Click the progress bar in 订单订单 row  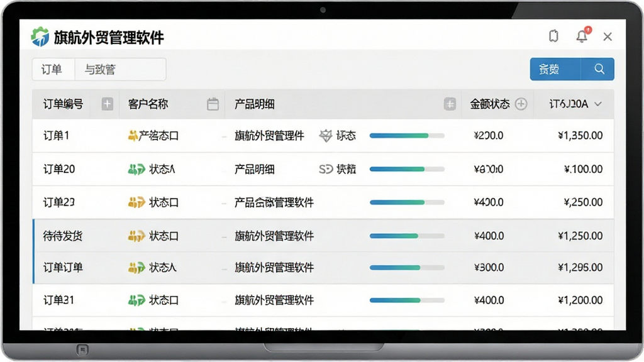pos(407,268)
